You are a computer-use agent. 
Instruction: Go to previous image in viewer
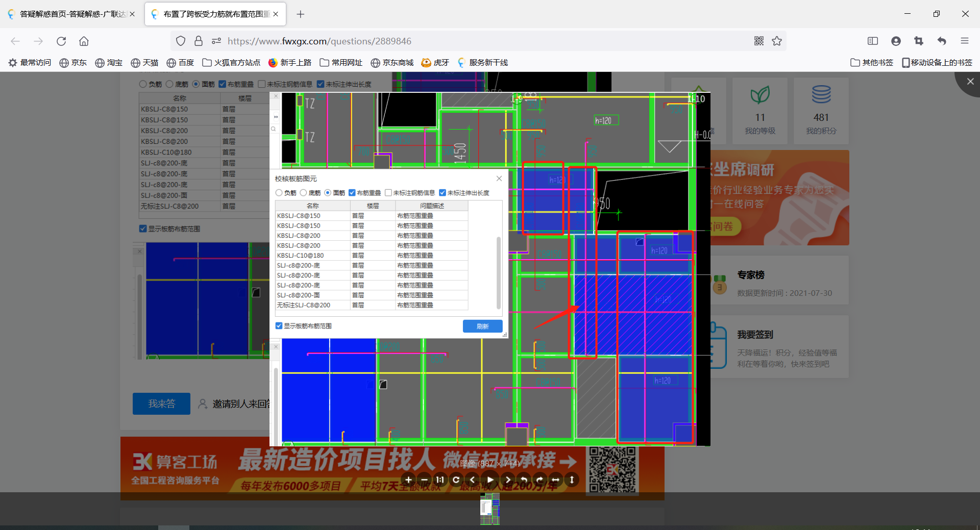[x=473, y=479]
